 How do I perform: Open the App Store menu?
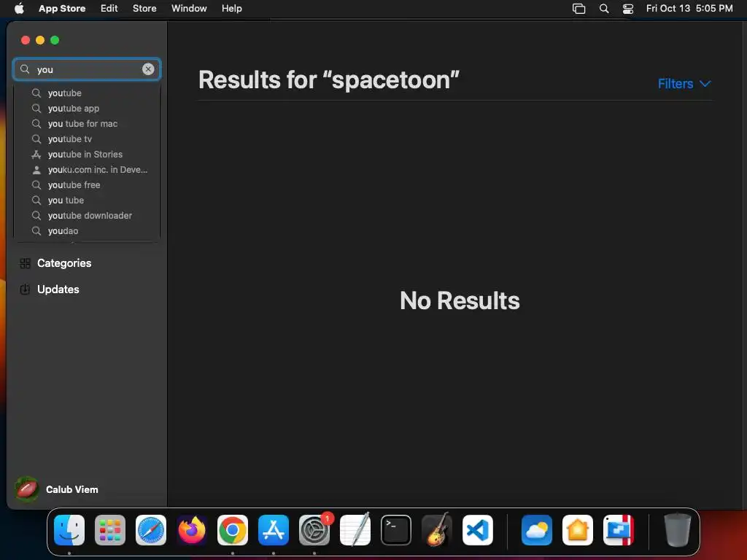click(62, 8)
